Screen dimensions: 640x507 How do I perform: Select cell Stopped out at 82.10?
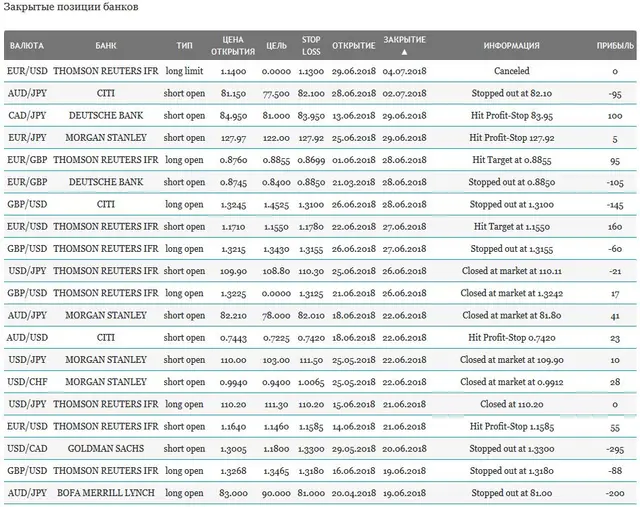pyautogui.click(x=511, y=93)
